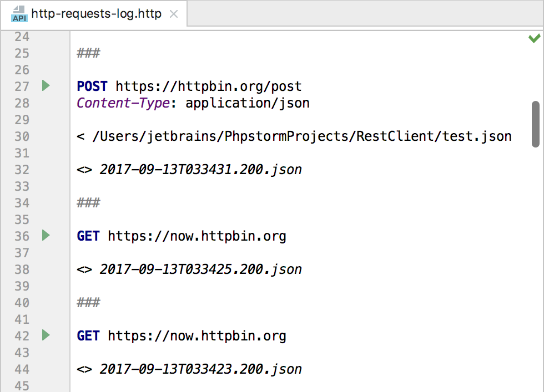Open response file 2017-09-13T033425.200.json
Viewport: 544px width, 392px height.
(200, 269)
